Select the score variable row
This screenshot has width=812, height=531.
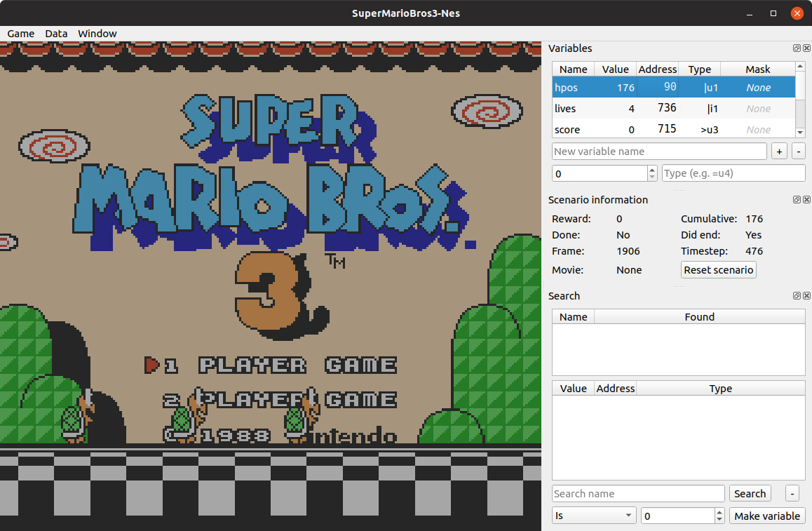[673, 129]
